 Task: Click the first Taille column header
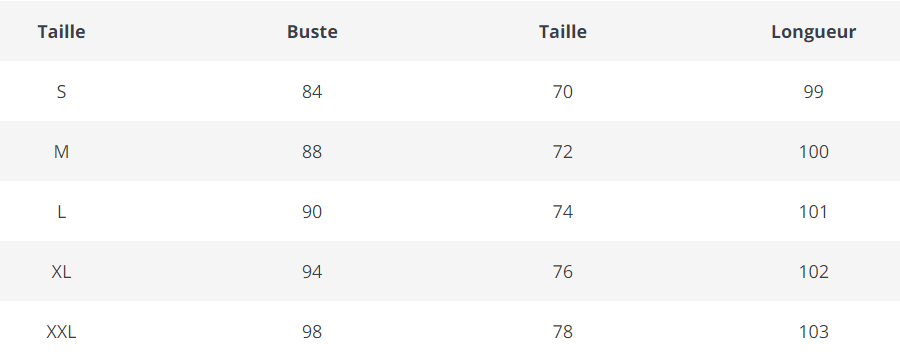pos(61,32)
